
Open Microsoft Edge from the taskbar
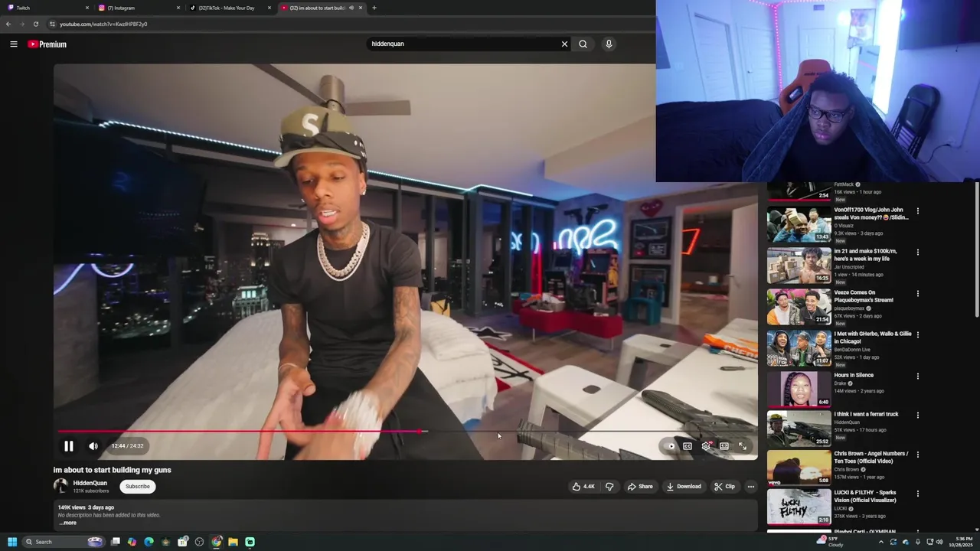(x=149, y=542)
